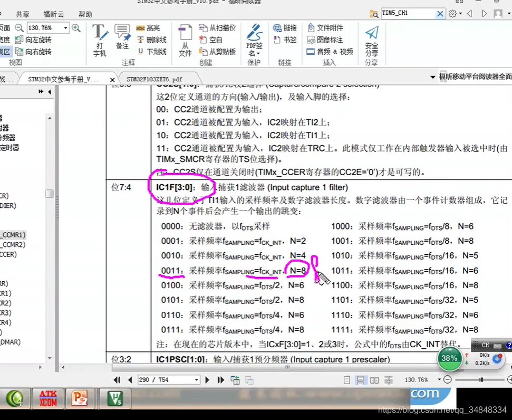Jump to the last page button
This screenshot has height=420, width=512.
click(221, 380)
